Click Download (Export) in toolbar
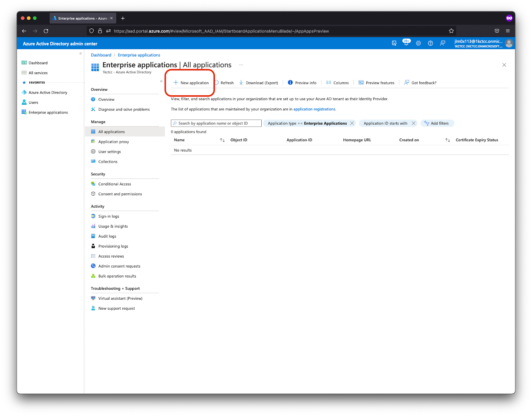 (x=259, y=83)
